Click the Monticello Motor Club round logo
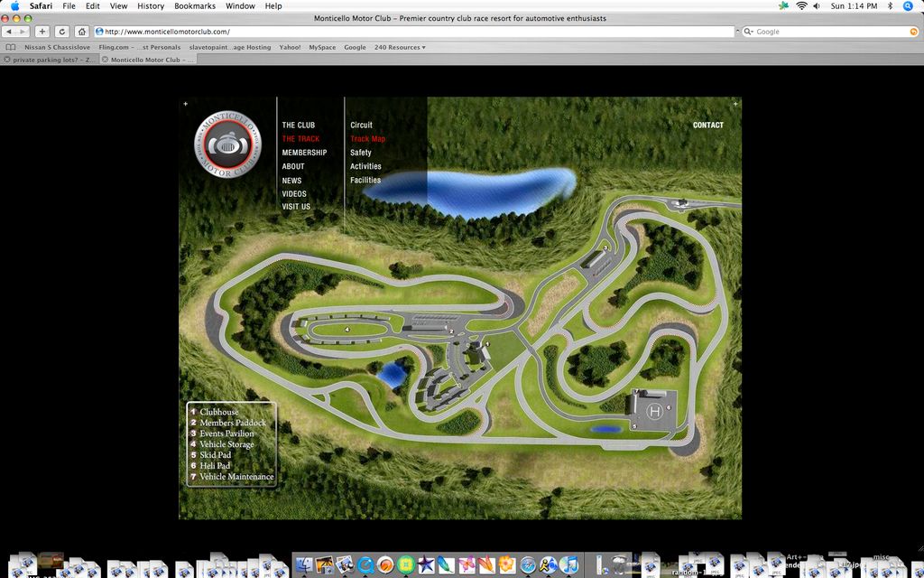 (x=227, y=144)
